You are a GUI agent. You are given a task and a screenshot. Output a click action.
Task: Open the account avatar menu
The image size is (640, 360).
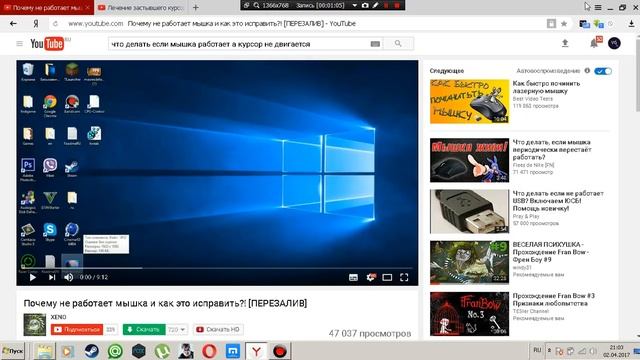614,43
